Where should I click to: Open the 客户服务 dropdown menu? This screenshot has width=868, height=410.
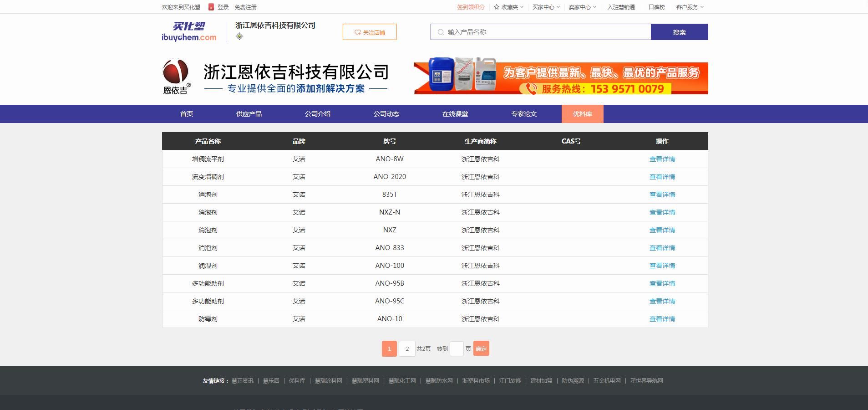pyautogui.click(x=686, y=7)
